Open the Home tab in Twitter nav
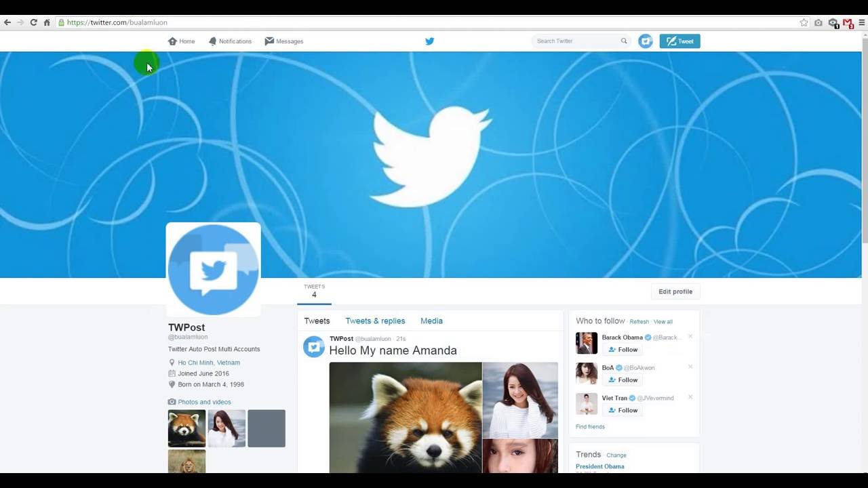868x488 pixels. tap(182, 41)
